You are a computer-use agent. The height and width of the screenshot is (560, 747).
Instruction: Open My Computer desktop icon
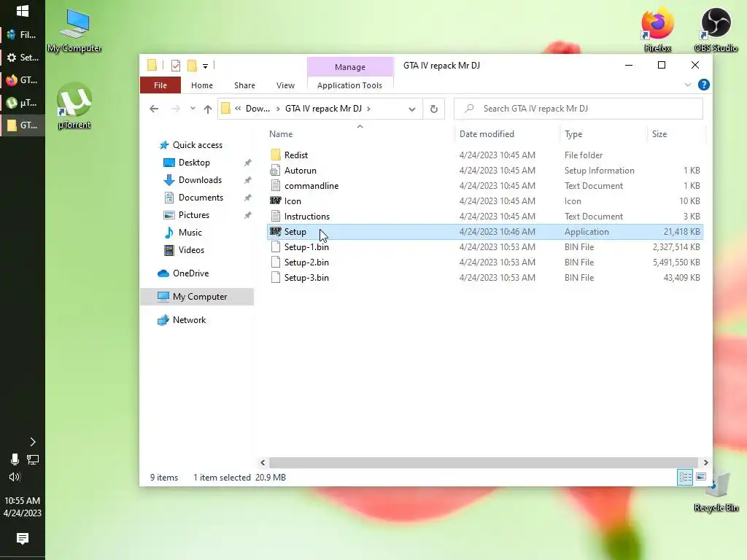coord(74,30)
